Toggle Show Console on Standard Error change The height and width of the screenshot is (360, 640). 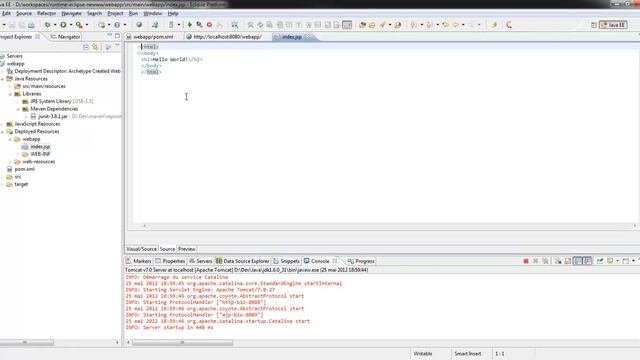tap(587, 261)
